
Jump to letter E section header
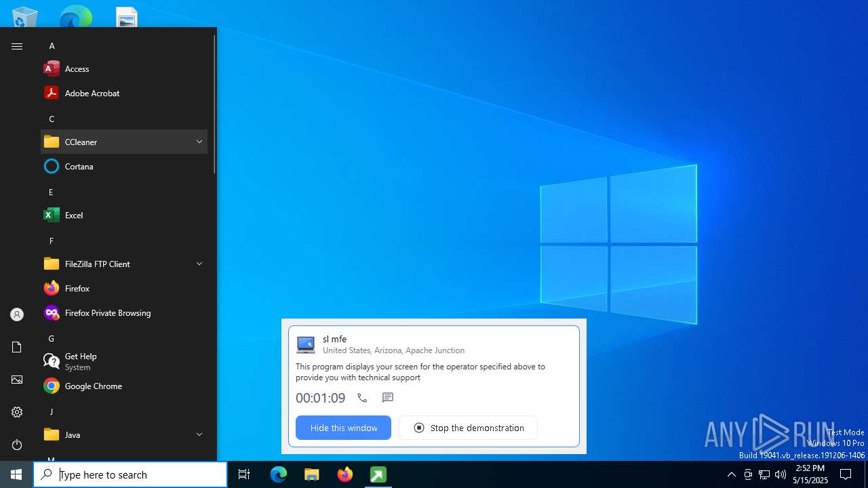pyautogui.click(x=51, y=192)
